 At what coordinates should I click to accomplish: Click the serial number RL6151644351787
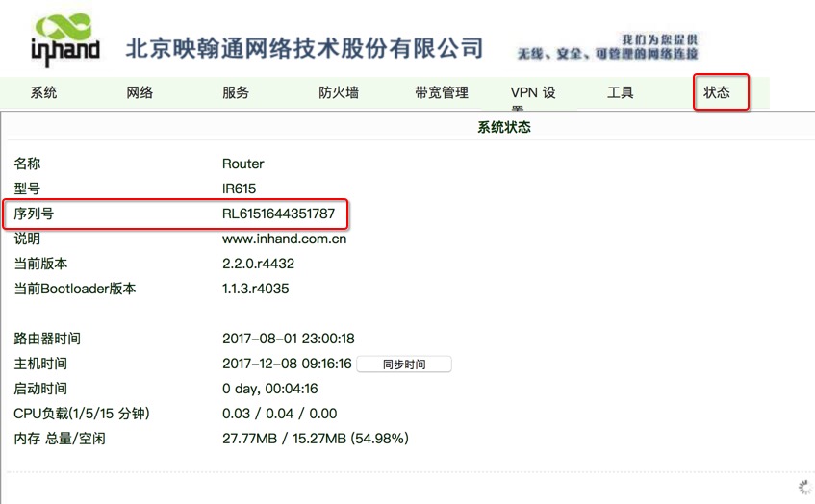[x=278, y=214]
